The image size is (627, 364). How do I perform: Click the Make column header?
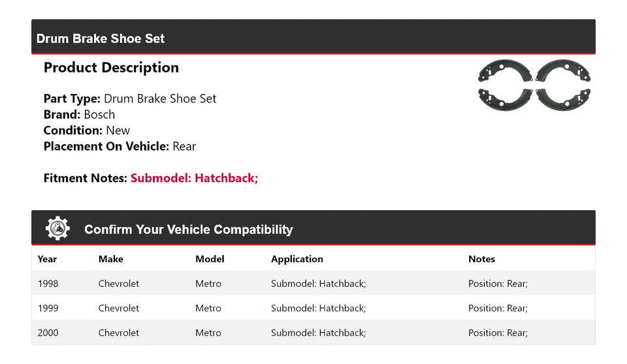tap(111, 259)
